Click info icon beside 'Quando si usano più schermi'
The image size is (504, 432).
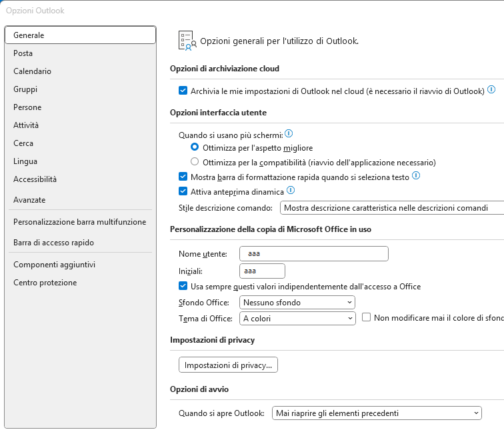point(289,133)
